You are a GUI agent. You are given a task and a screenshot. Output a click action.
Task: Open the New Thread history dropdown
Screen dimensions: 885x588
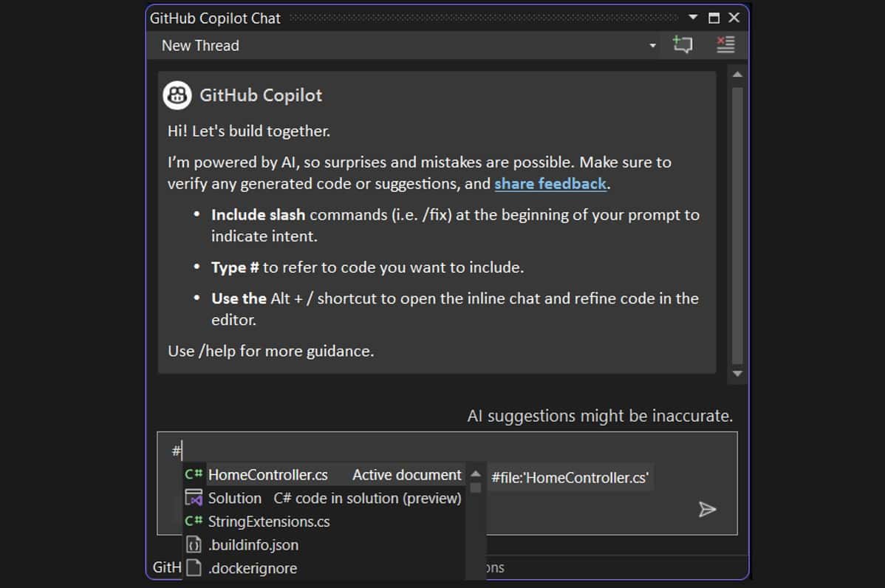point(652,44)
